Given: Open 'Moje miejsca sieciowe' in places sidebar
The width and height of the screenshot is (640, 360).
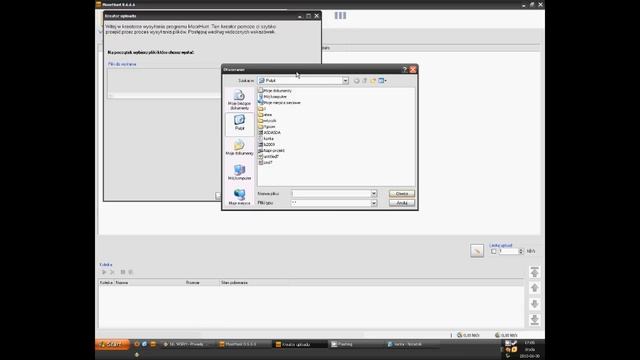Looking at the screenshot, I should (x=240, y=197).
